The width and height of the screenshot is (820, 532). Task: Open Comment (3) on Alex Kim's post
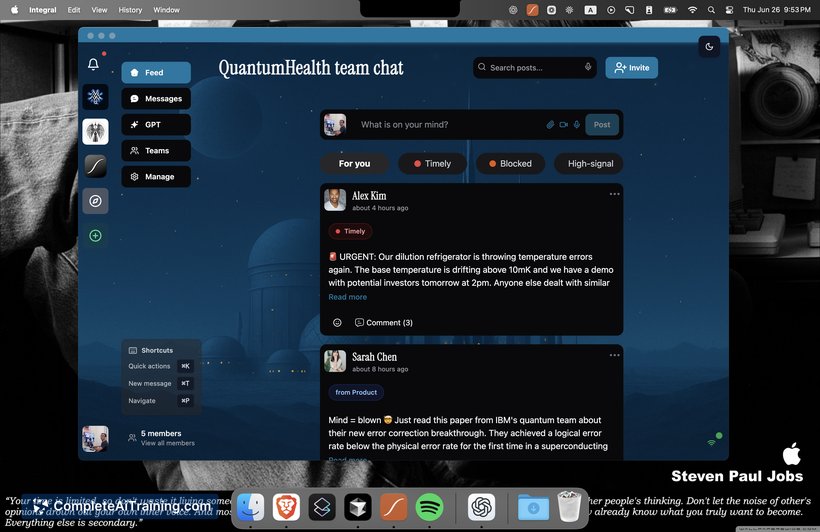point(384,323)
